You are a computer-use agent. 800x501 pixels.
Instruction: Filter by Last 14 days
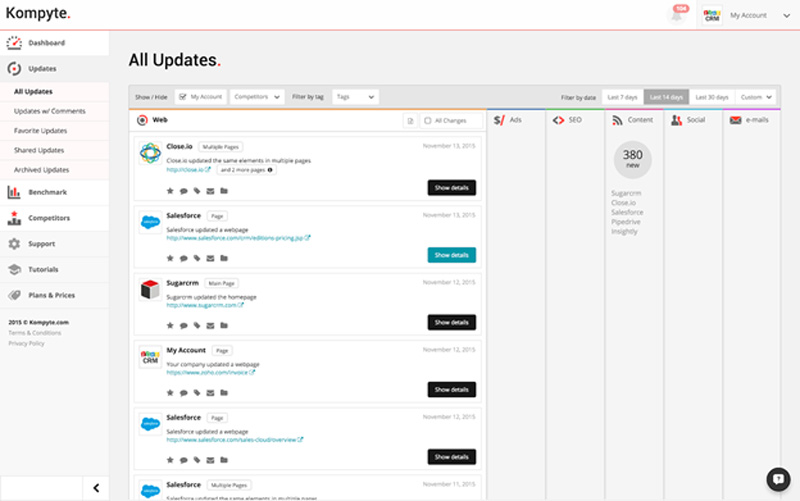click(x=666, y=97)
